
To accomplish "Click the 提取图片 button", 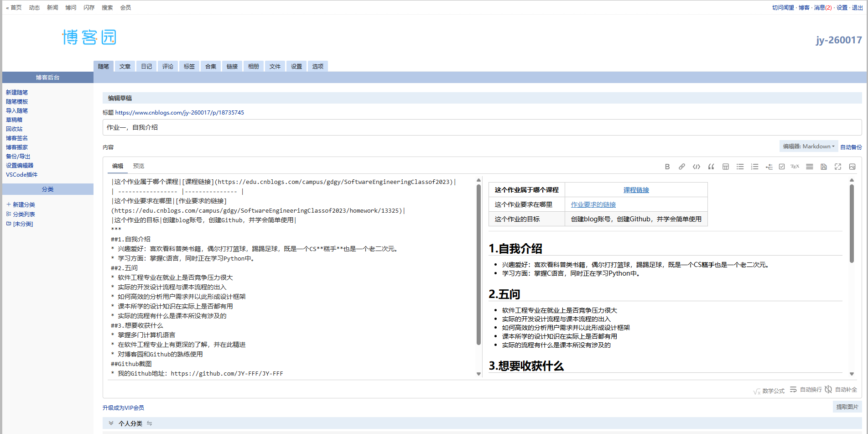I will 847,407.
